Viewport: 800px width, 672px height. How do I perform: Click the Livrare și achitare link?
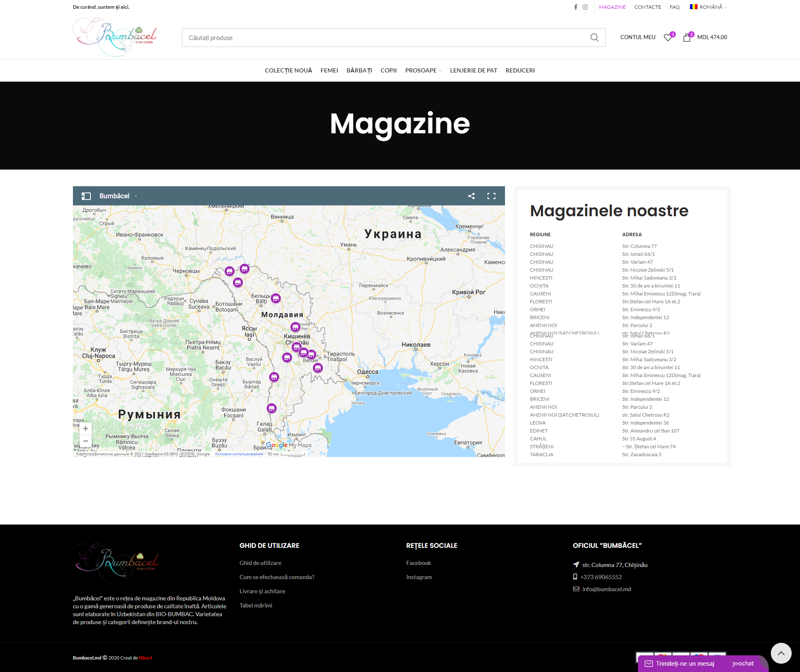click(262, 591)
